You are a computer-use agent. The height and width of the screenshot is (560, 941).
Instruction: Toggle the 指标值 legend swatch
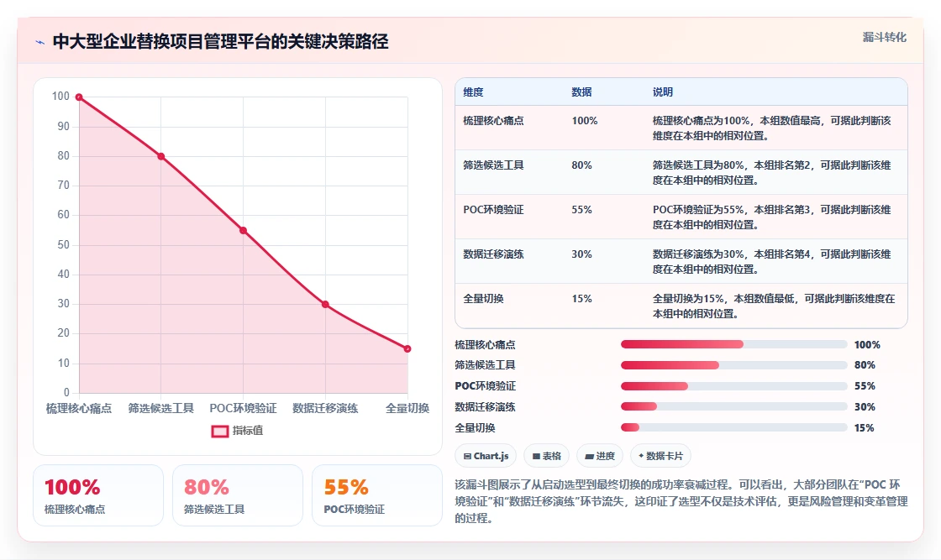pyautogui.click(x=219, y=431)
